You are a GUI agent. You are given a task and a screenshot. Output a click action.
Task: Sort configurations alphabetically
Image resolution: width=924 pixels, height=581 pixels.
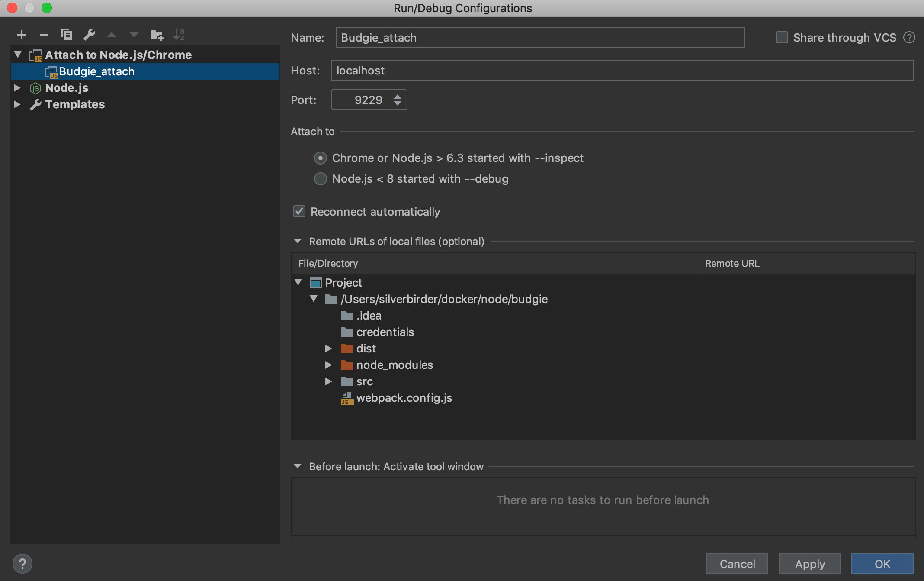pos(180,35)
